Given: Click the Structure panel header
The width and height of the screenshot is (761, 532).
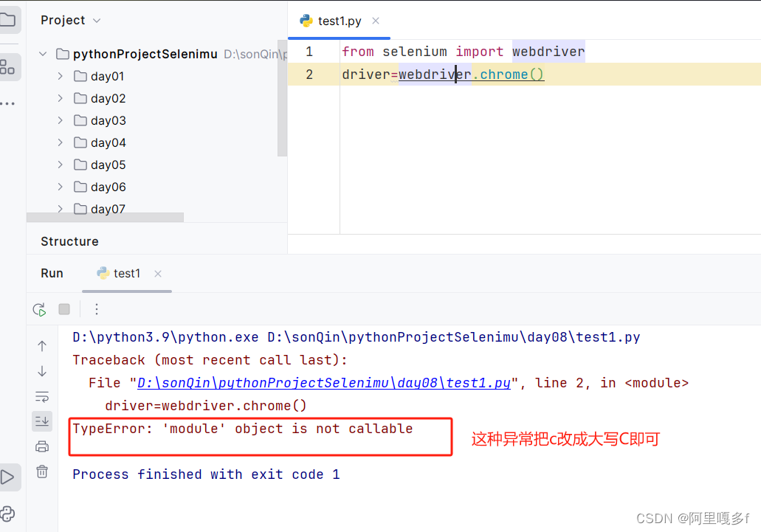Looking at the screenshot, I should tap(69, 241).
